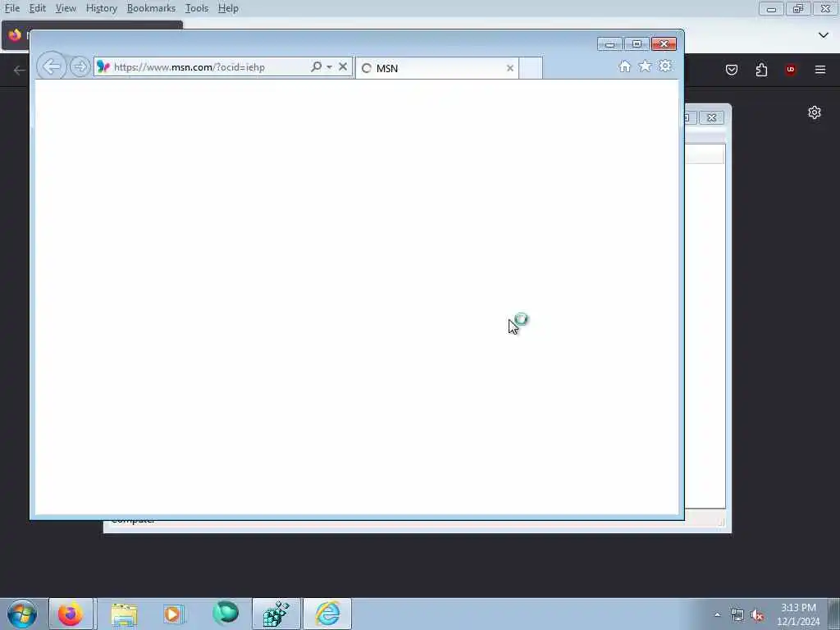Screen dimensions: 840x630
Task: Click the Show desktop button
Action: click(834, 614)
